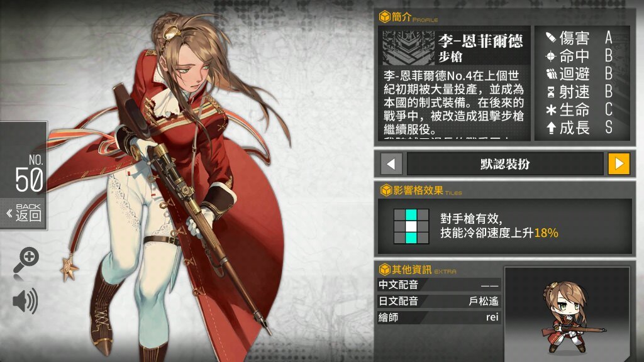Click the health 生命 asterisk icon
Image resolution: width=644 pixels, height=362 pixels.
pyautogui.click(x=551, y=110)
